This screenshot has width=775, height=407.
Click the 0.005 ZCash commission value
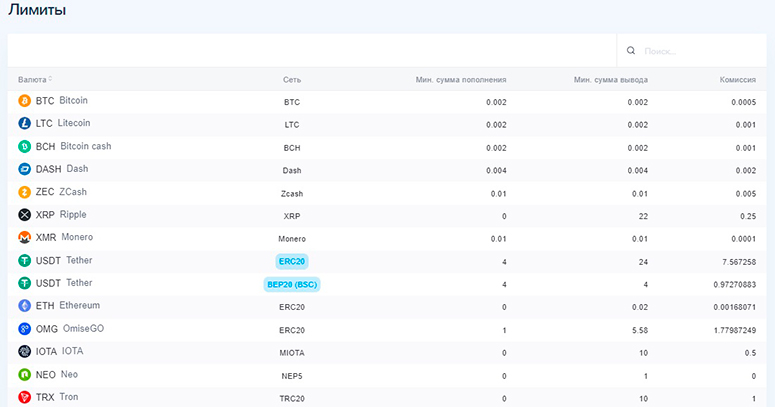click(x=745, y=194)
